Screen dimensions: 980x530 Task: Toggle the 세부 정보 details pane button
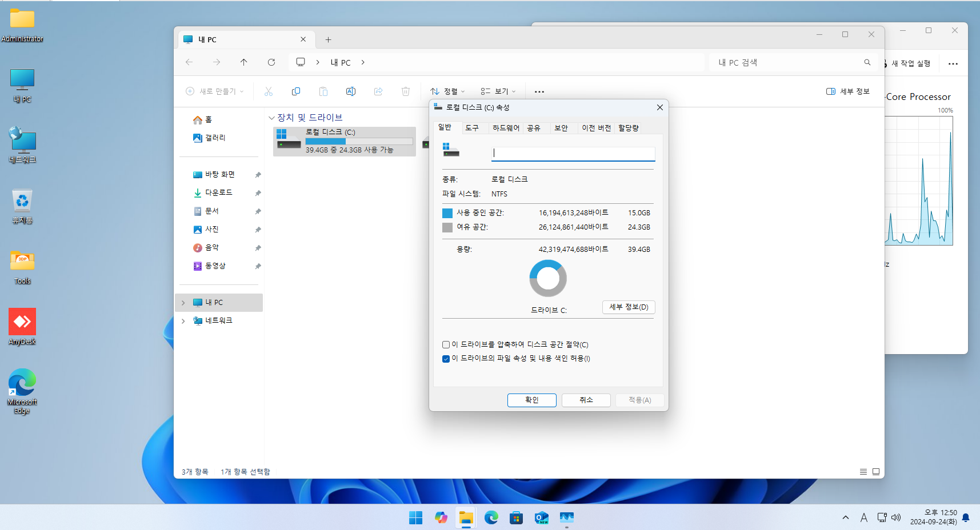848,91
